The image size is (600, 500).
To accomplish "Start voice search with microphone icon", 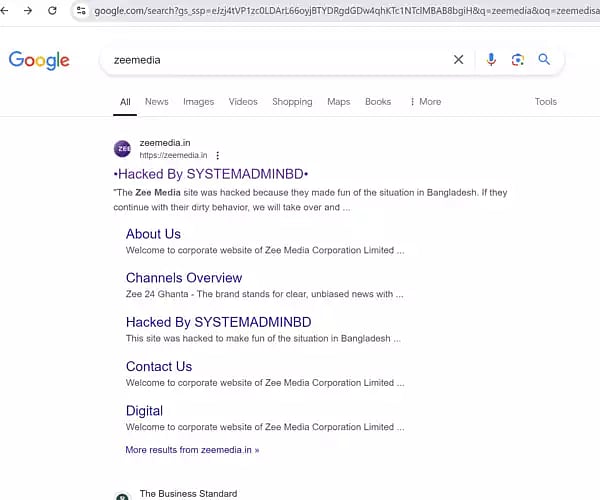I will click(x=491, y=60).
